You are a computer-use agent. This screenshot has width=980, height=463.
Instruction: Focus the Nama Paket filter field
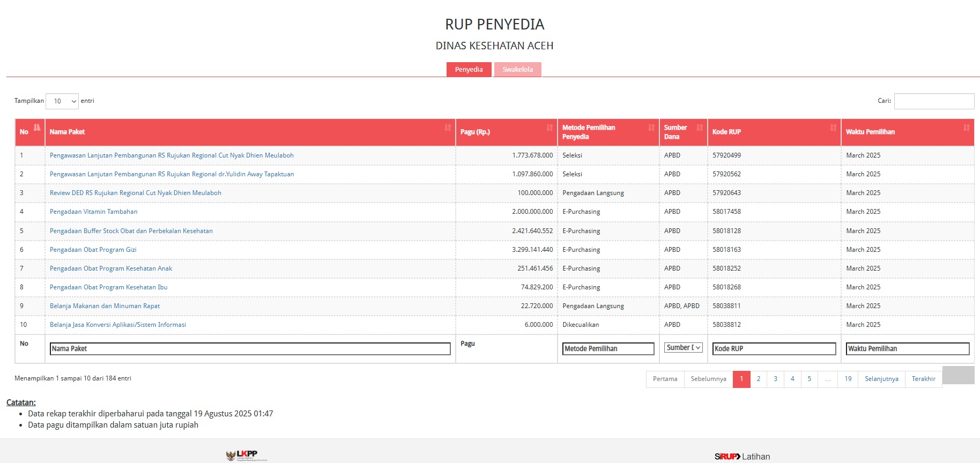click(250, 349)
